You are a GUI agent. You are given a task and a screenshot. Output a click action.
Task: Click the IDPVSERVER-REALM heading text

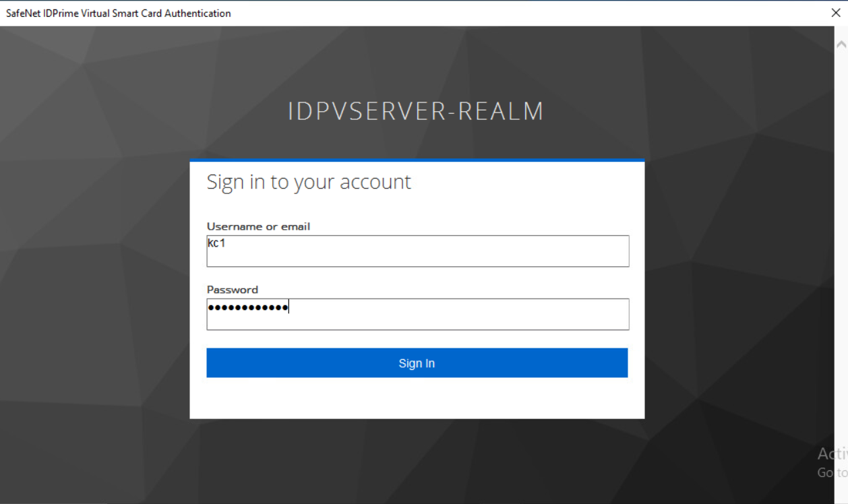[416, 111]
